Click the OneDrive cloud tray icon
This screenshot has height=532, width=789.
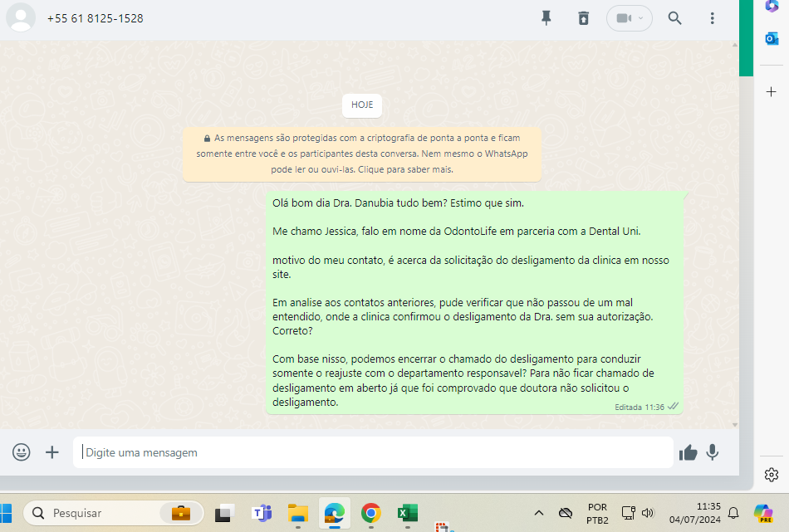click(566, 513)
